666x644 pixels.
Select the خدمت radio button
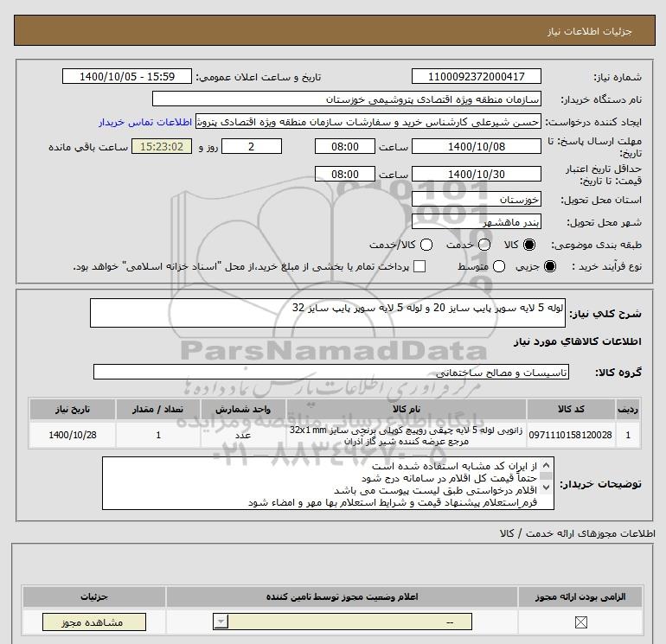click(x=484, y=245)
